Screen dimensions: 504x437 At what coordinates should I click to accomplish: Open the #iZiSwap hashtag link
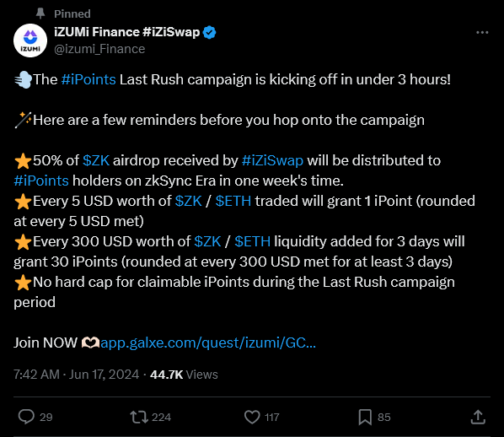[x=272, y=160]
